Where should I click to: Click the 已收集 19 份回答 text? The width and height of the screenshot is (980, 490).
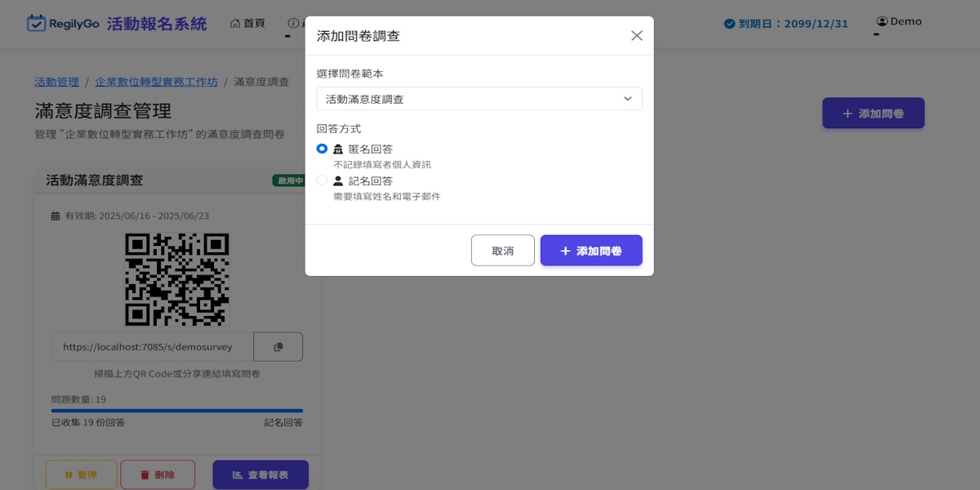pos(88,422)
